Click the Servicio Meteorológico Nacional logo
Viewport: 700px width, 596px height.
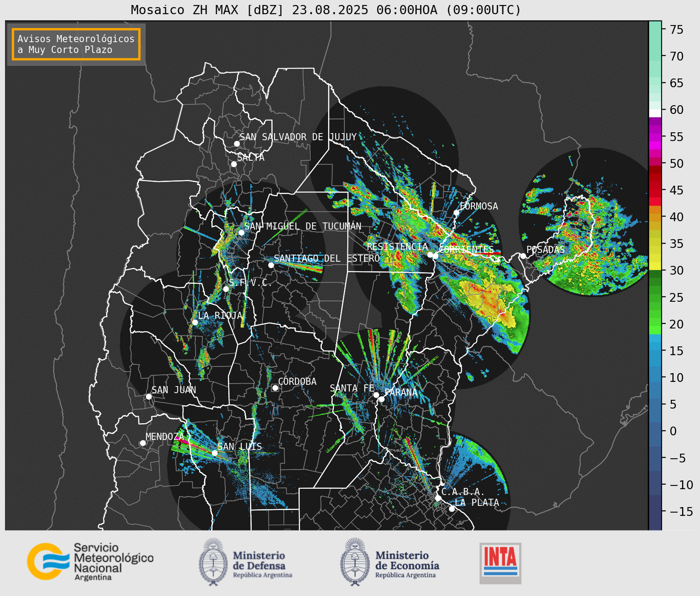pos(91,562)
